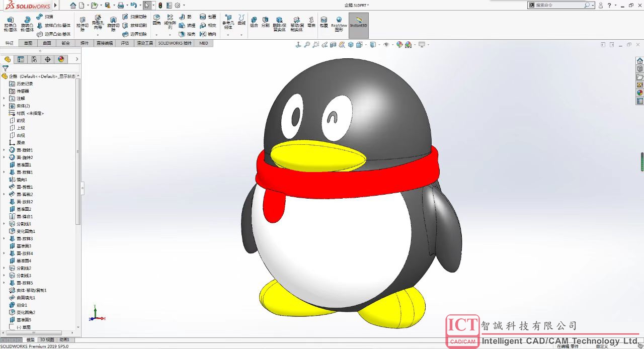Select 曲面填充1 feature in tree
The image size is (644, 349).
tap(22, 298)
